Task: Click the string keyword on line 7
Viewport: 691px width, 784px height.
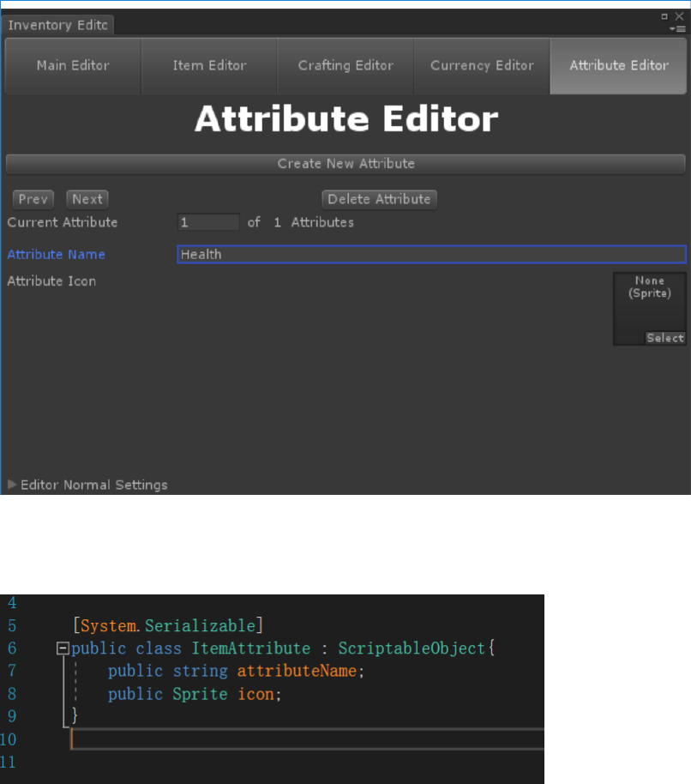Action: [x=200, y=671]
